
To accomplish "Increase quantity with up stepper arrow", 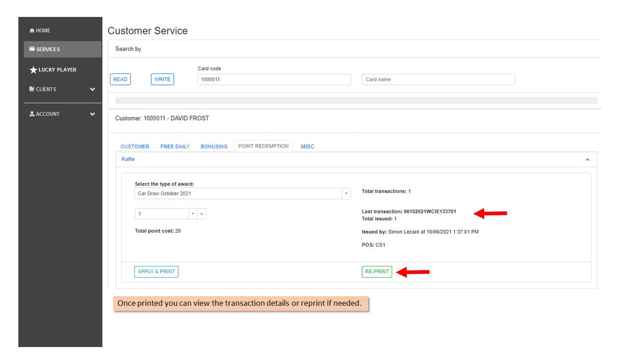I will (x=202, y=214).
